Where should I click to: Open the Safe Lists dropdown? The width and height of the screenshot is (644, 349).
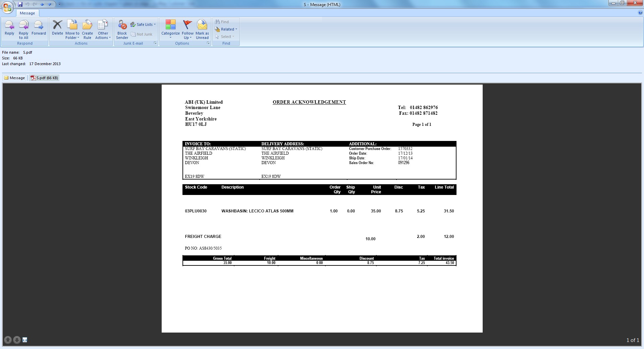[143, 24]
